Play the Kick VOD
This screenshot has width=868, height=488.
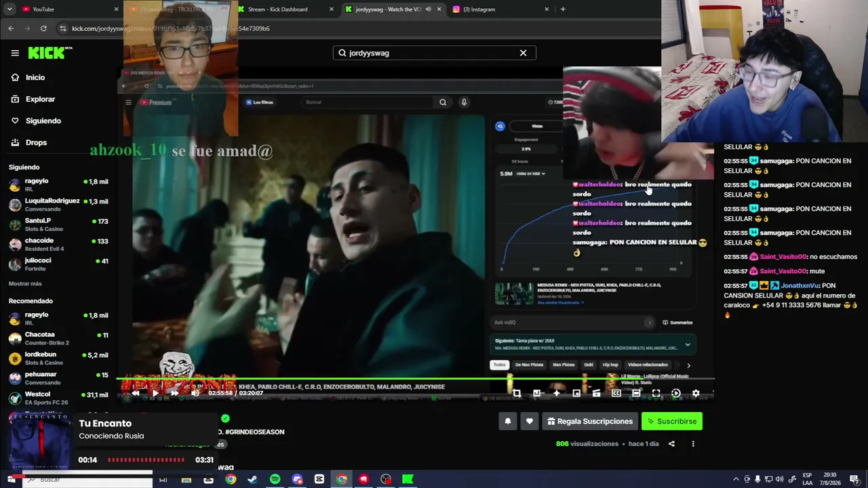[155, 393]
